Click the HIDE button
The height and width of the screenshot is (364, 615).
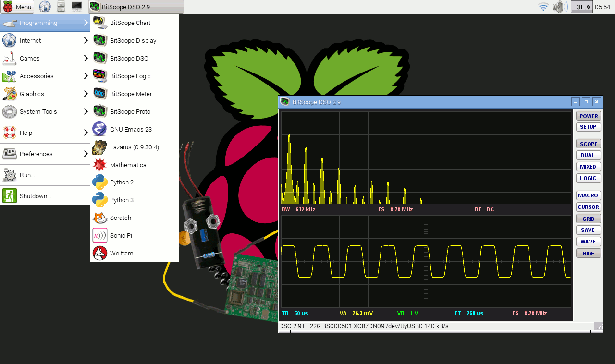click(x=589, y=254)
